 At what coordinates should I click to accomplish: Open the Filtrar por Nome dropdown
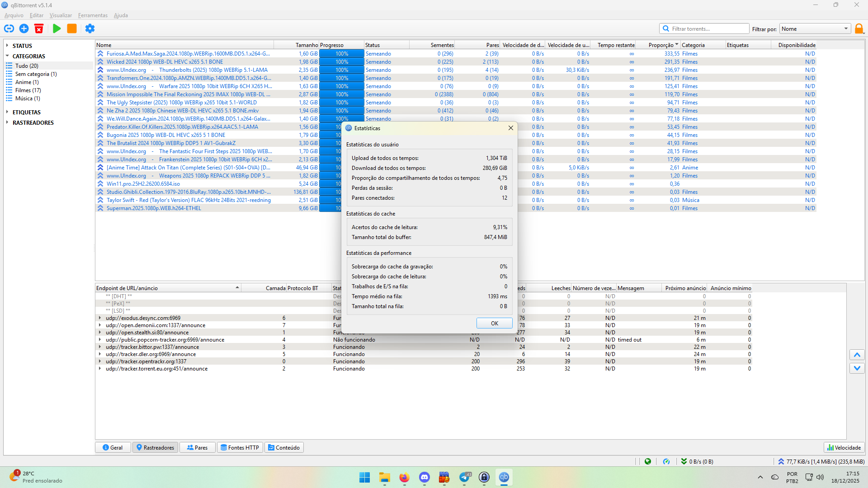[815, 28]
